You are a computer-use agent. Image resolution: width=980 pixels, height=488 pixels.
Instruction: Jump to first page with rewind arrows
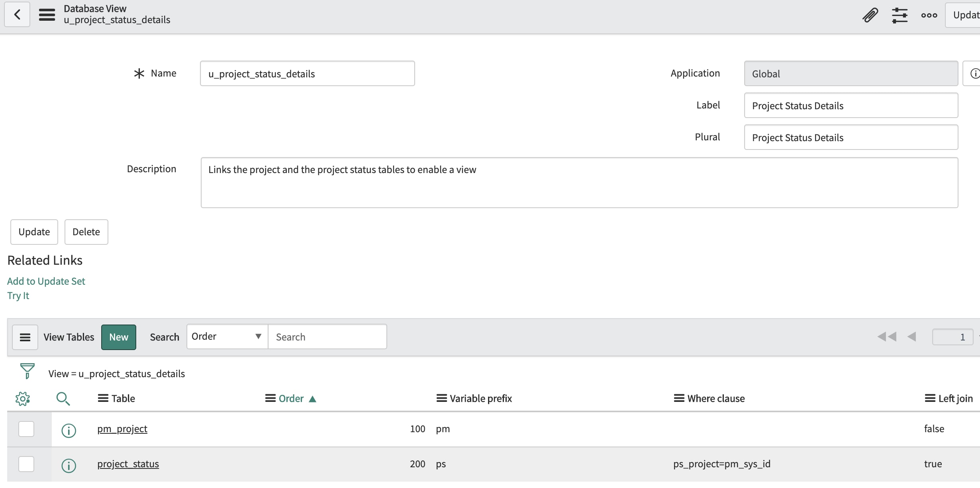point(886,337)
